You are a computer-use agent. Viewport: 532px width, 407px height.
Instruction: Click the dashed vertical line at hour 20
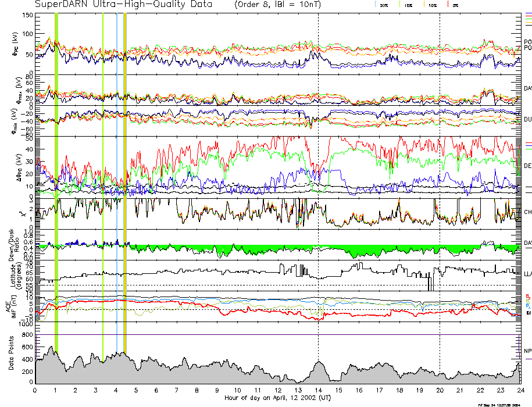pos(440,174)
